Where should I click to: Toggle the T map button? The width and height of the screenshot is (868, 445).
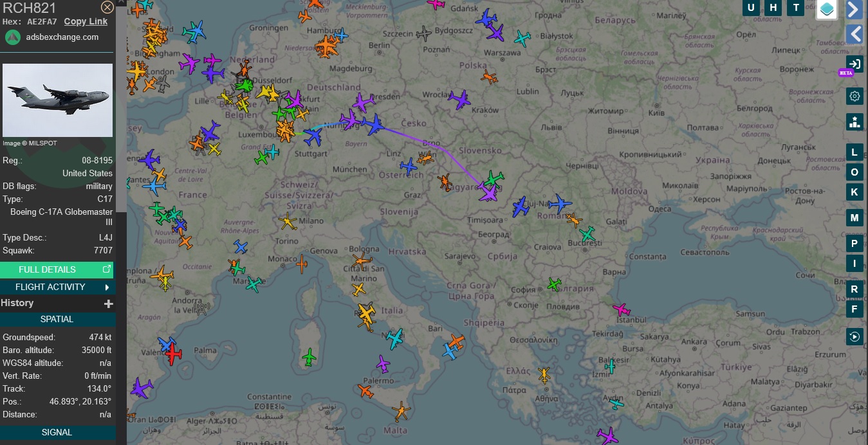pyautogui.click(x=797, y=8)
